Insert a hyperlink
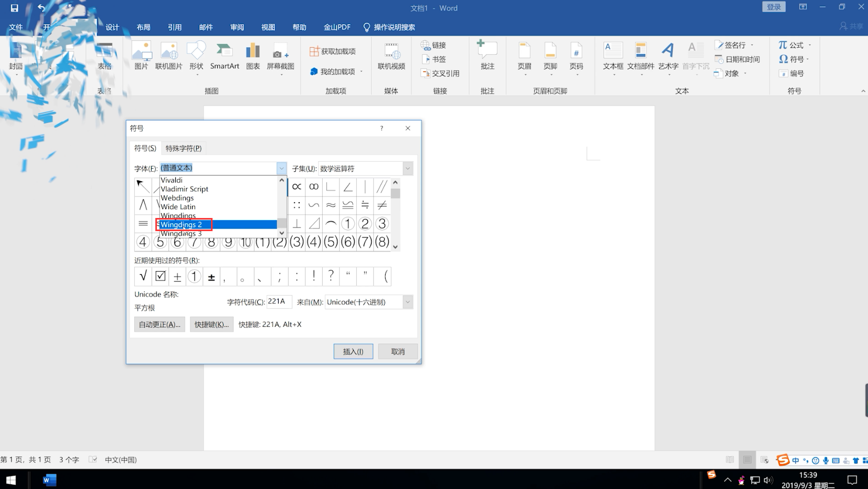Viewport: 868px width, 489px height. pos(433,45)
